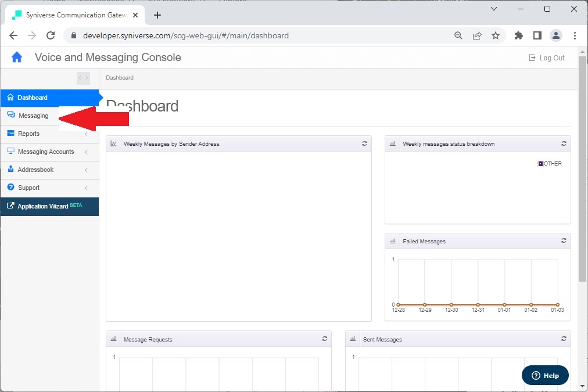Open the tab search dropdown arrow
The width and height of the screenshot is (588, 392).
pos(494,9)
